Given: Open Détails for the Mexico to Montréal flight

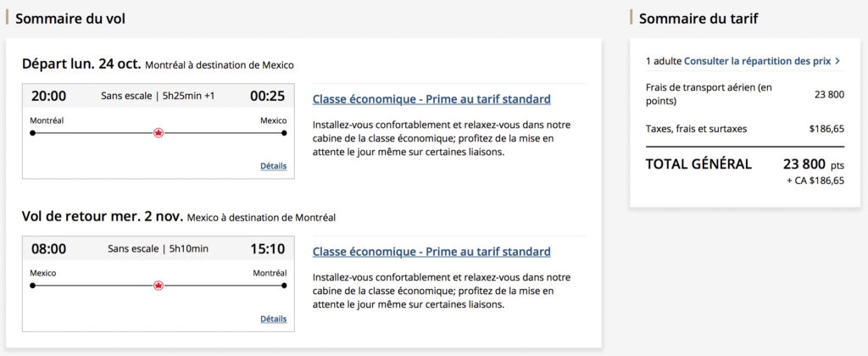Looking at the screenshot, I should click(273, 319).
